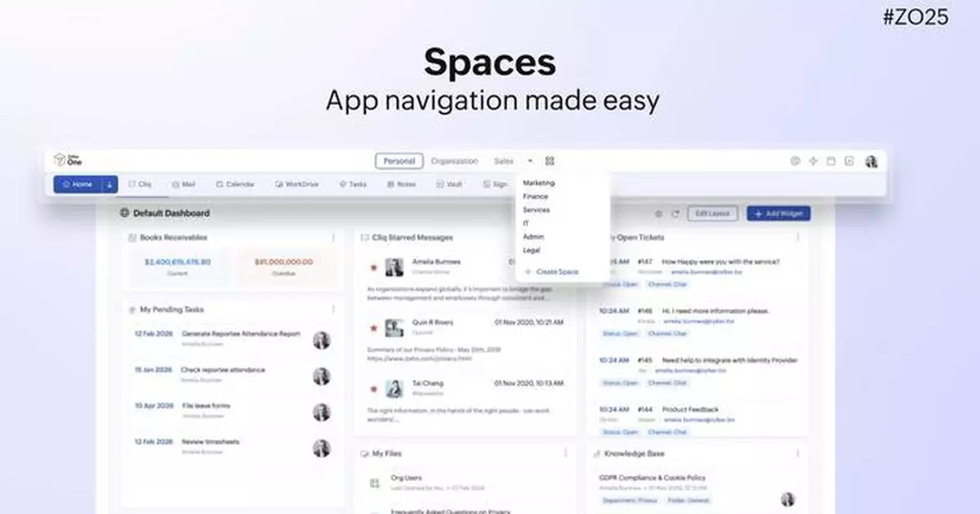Refresh the Default Dashboard
Viewport: 980px width, 514px height.
676,214
